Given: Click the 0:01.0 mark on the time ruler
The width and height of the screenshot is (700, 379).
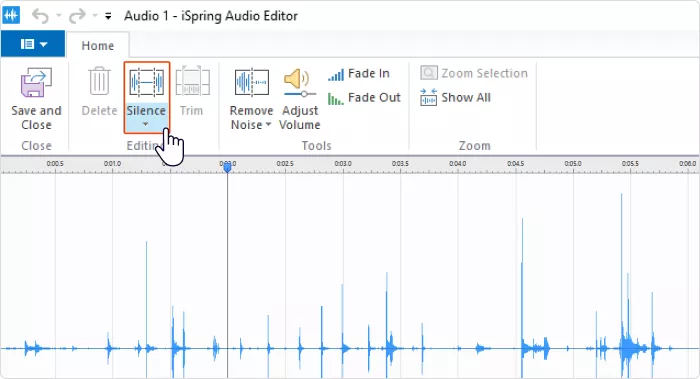Looking at the screenshot, I should pos(112,164).
